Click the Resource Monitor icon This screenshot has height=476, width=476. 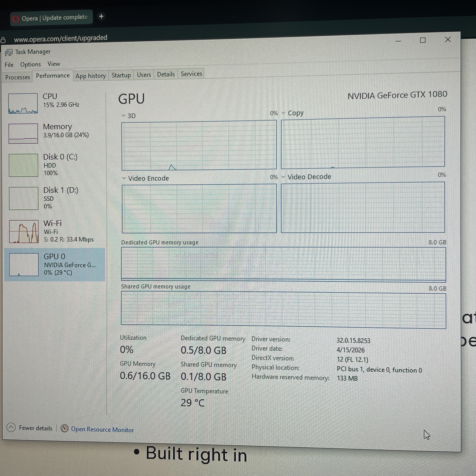(64, 428)
